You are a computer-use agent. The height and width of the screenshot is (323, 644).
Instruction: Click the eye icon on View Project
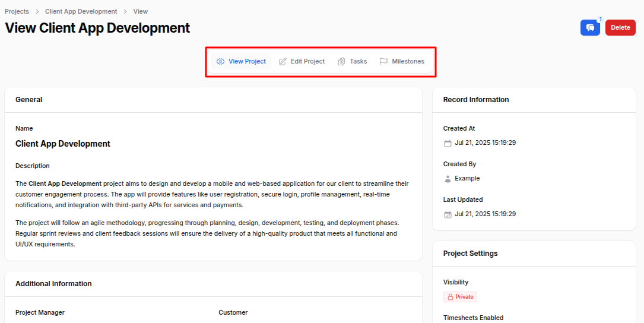point(220,62)
